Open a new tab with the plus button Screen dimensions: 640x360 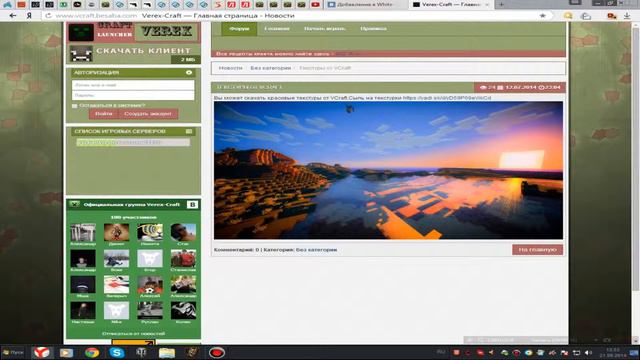501,4
